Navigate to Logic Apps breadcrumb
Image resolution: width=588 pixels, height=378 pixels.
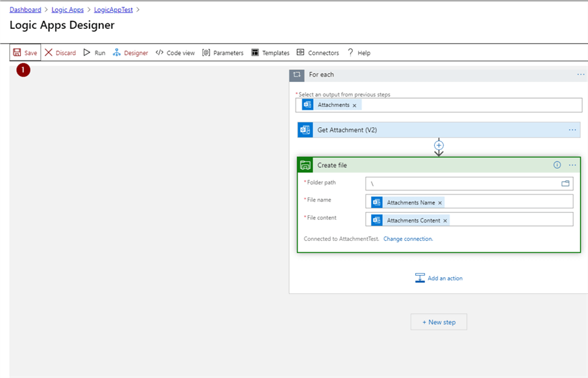tap(68, 9)
